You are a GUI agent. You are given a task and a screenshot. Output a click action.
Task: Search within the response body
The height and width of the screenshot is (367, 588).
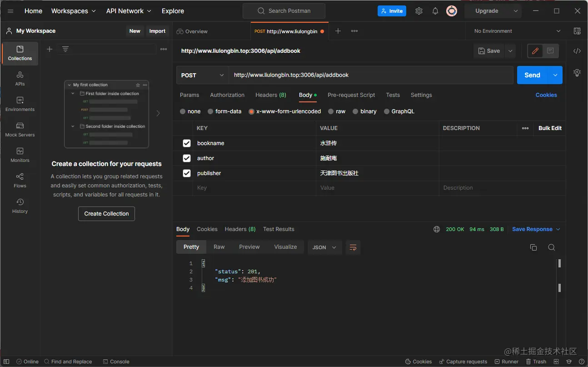552,247
